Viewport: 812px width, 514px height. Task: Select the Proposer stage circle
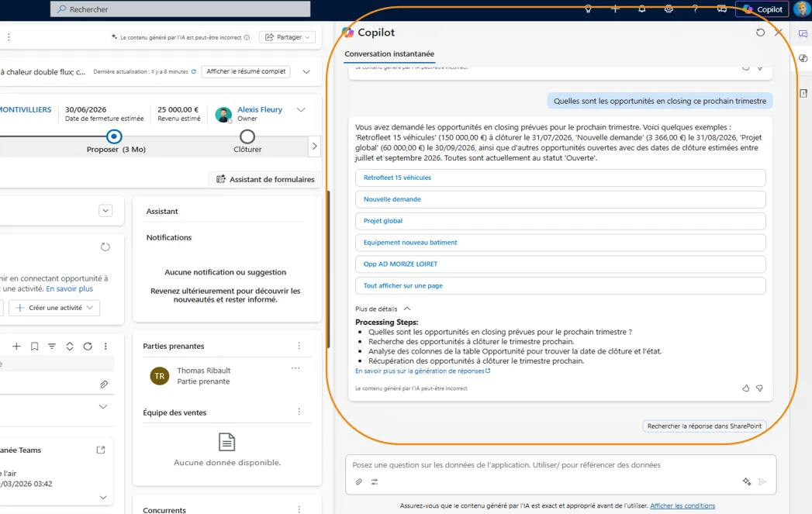pos(114,136)
